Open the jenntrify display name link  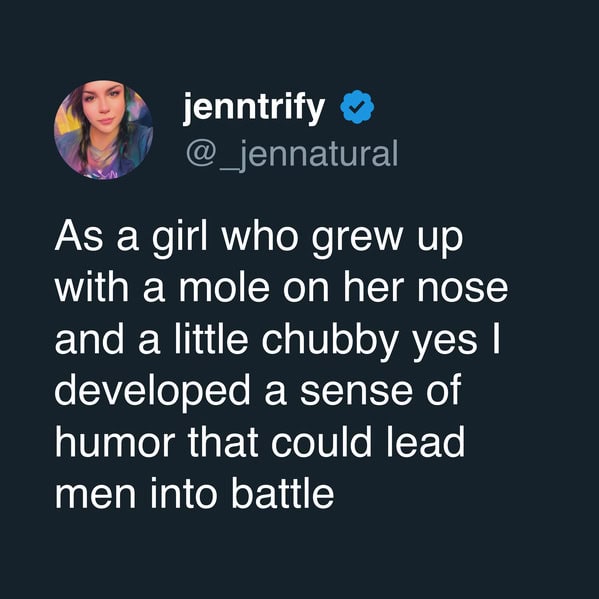(254, 108)
